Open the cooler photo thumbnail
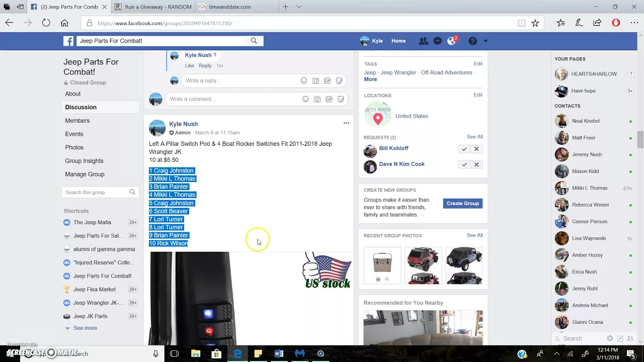 (382, 265)
